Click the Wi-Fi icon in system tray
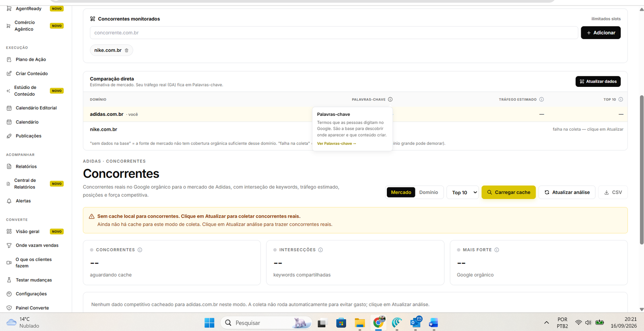 click(578, 323)
